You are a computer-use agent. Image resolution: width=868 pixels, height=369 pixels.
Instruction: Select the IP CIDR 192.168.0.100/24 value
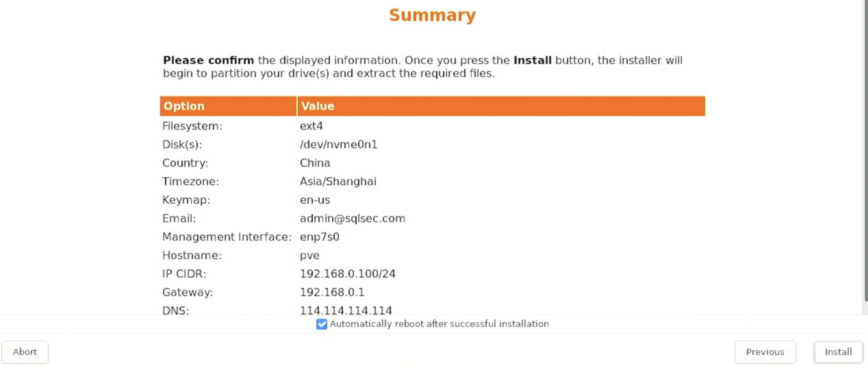tap(347, 274)
